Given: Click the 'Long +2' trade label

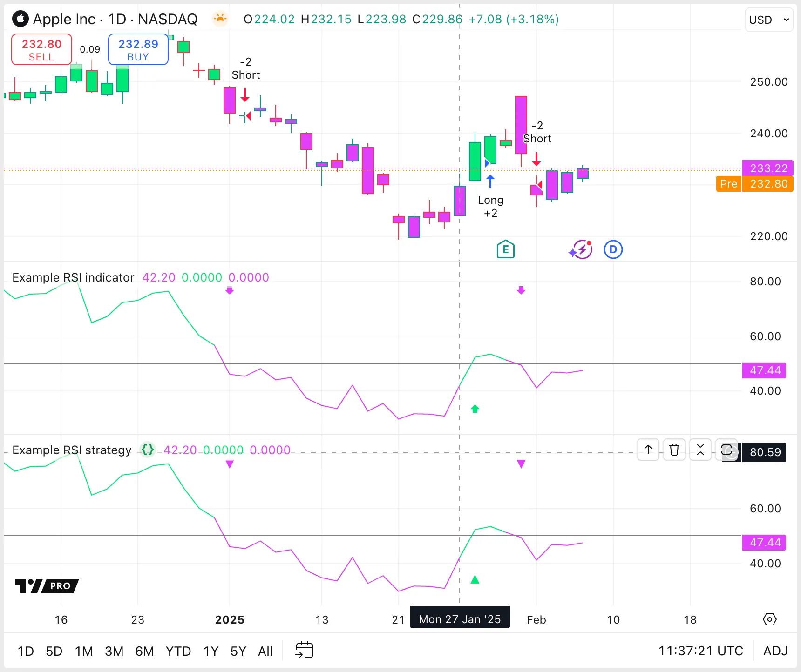Looking at the screenshot, I should (x=490, y=207).
